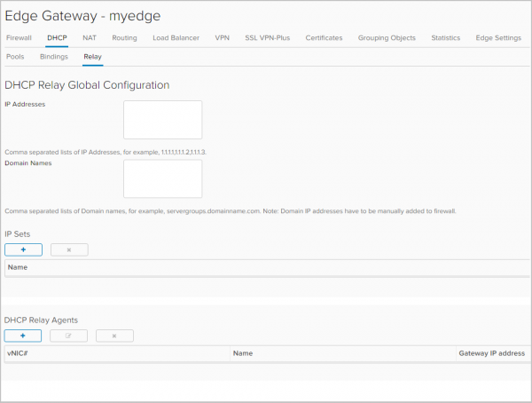Switch to the NAT tab

tap(90, 38)
